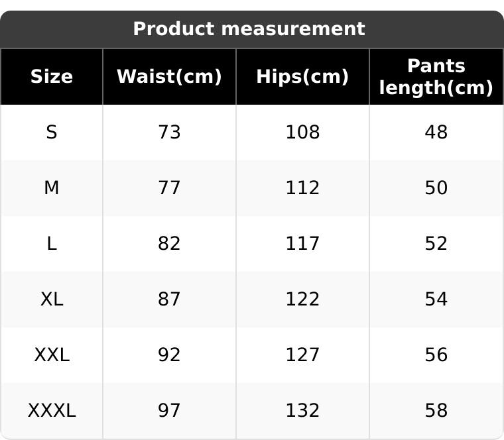Click waist value 73 for size S
Viewport: 504px width, 440px height.
(169, 133)
